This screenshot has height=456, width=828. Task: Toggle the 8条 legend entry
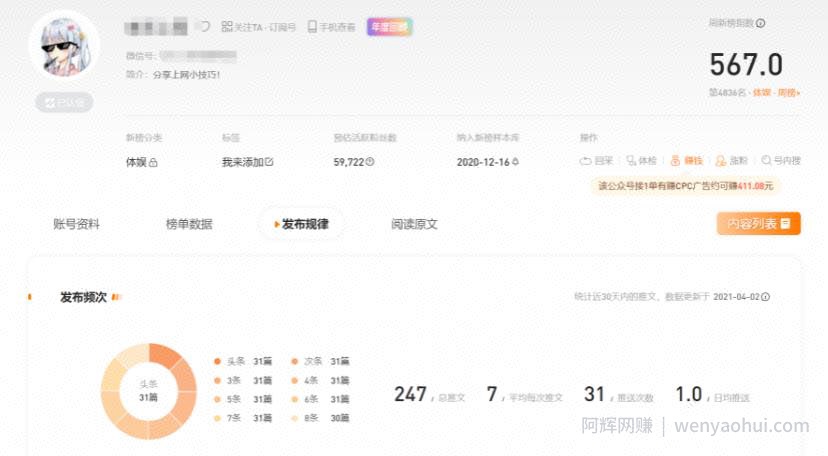click(x=321, y=419)
